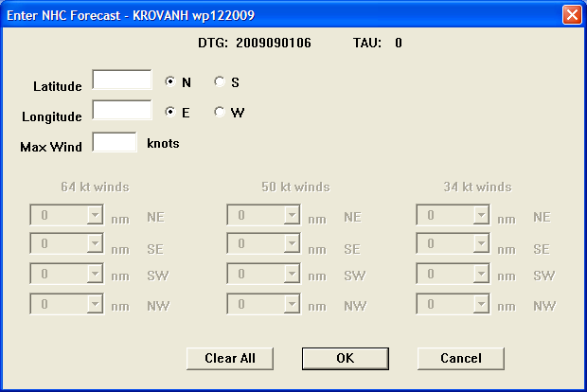Choose the W longitude radio button
Screen dimensions: 587x392
221,113
